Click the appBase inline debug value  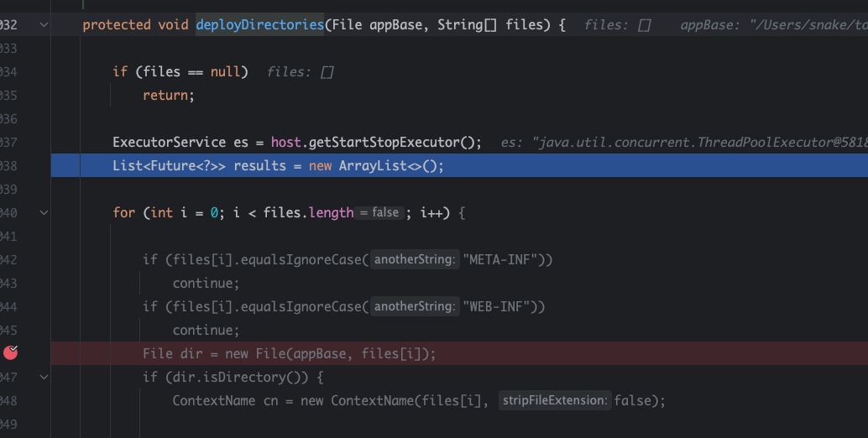(x=772, y=25)
